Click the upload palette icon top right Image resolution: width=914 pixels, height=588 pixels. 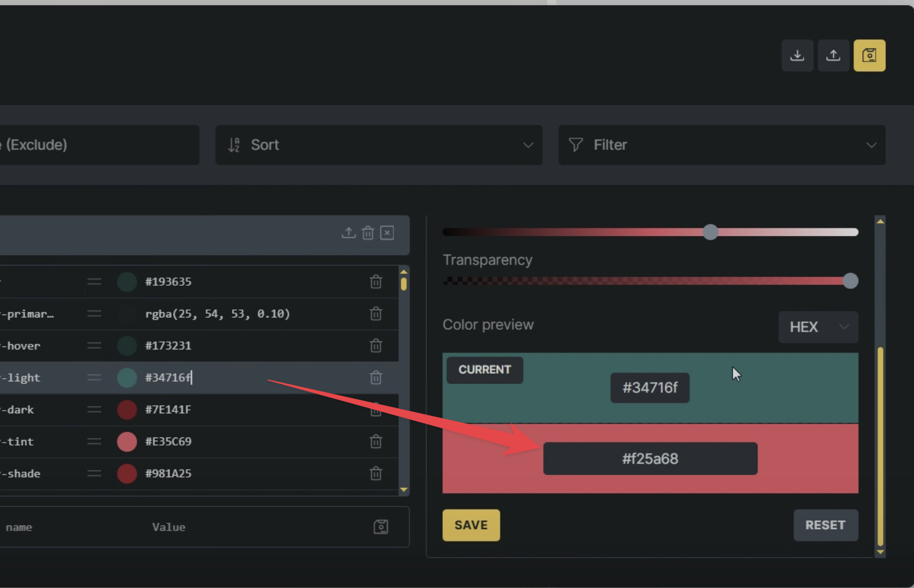click(833, 55)
